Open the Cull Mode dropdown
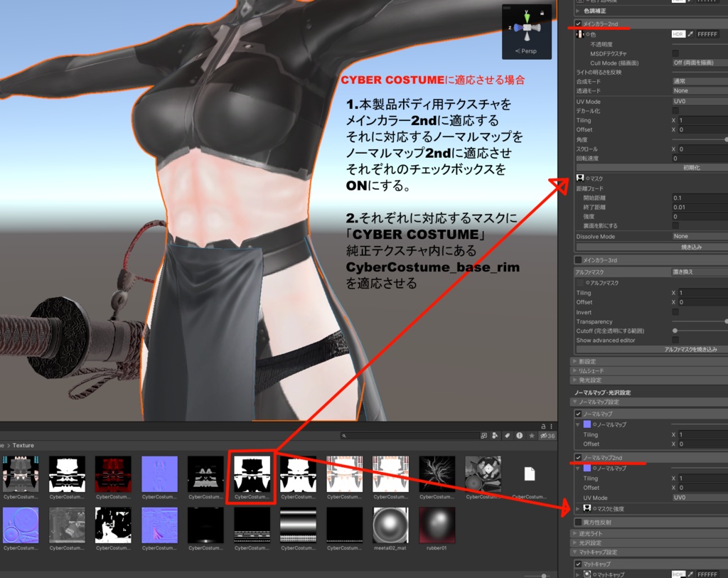 coord(700,63)
